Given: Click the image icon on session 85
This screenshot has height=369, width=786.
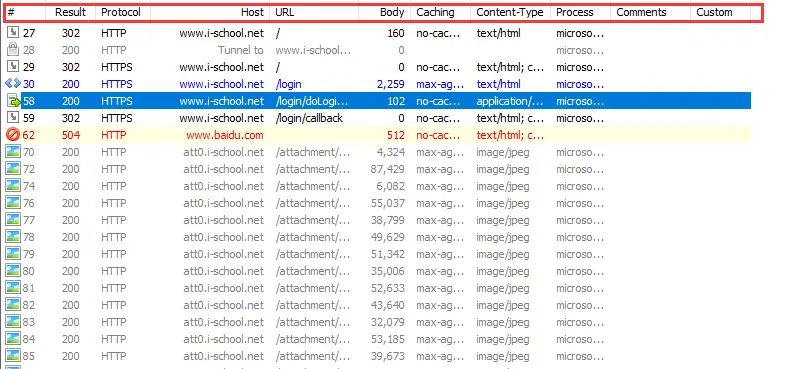Looking at the screenshot, I should tap(13, 356).
